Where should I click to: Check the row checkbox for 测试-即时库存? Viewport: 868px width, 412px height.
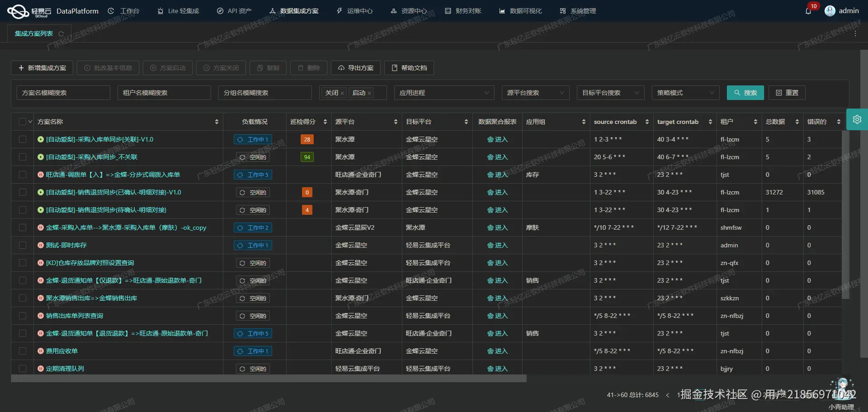(x=23, y=245)
